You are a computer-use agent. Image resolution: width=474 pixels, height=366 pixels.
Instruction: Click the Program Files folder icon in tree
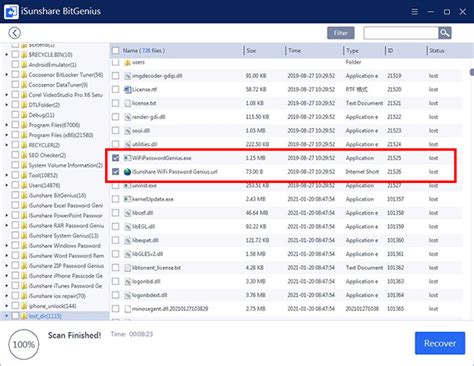24,125
